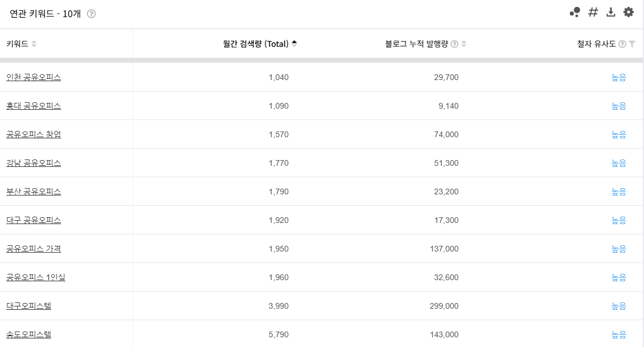Click the hashtag icon in toolbar

pyautogui.click(x=593, y=13)
